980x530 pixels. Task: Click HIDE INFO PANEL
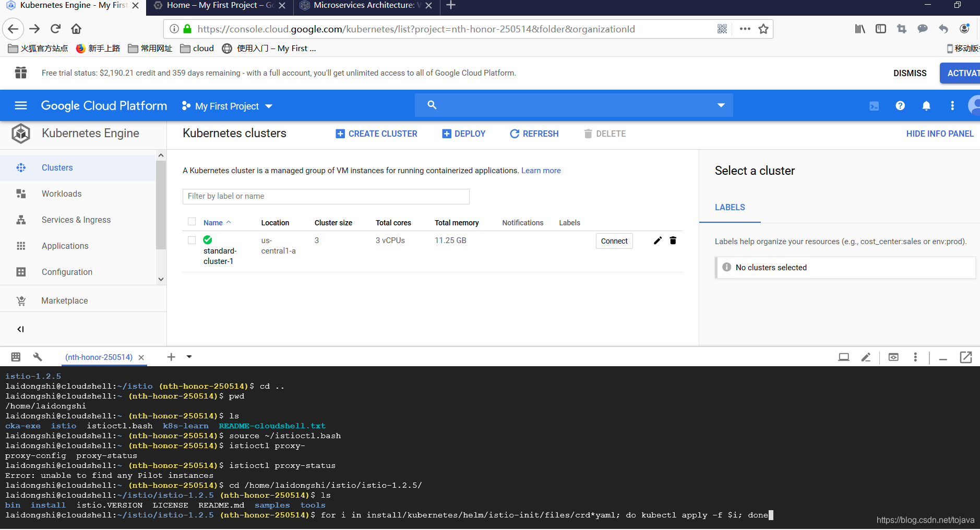pyautogui.click(x=940, y=134)
